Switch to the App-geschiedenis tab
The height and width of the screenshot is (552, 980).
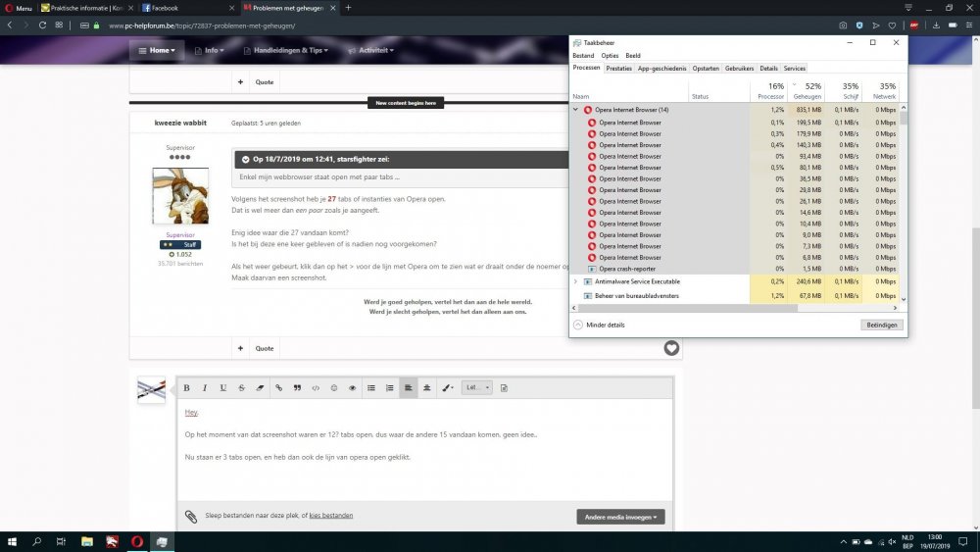coord(661,68)
